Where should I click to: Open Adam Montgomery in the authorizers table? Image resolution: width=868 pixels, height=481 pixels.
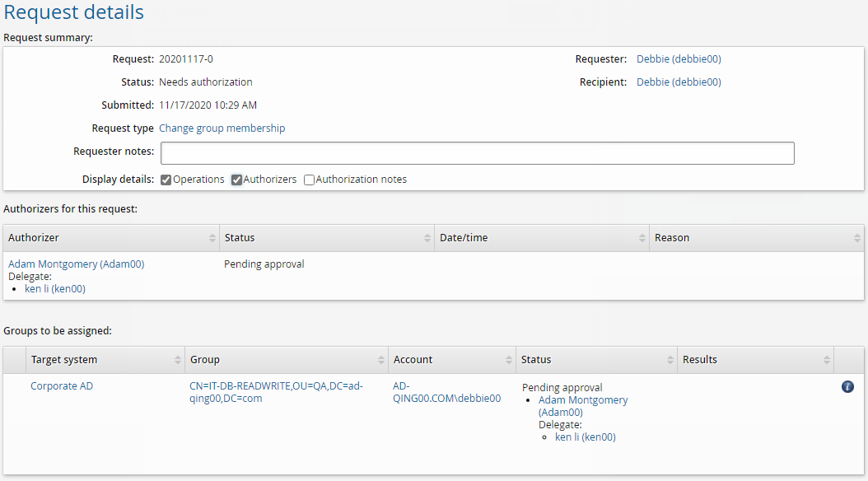tap(76, 264)
